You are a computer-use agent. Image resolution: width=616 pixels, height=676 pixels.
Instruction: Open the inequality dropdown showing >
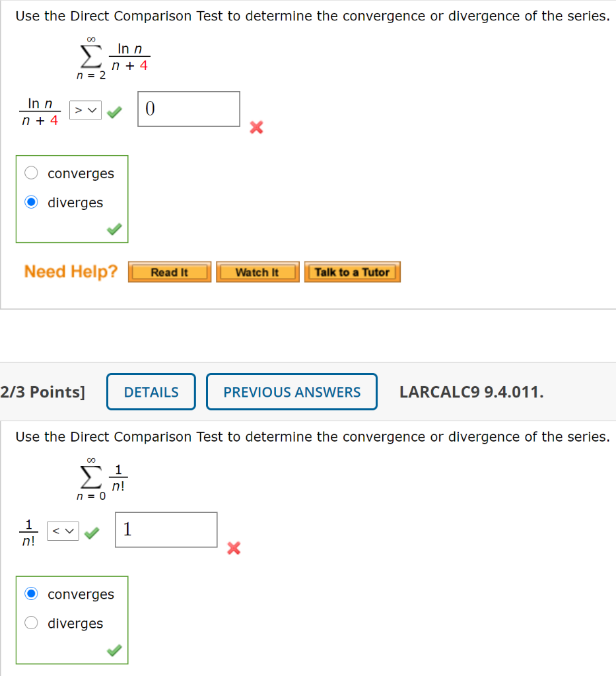click(85, 110)
